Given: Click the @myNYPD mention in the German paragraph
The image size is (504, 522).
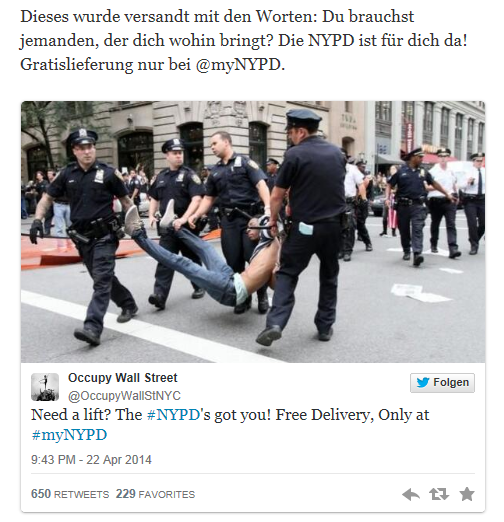Looking at the screenshot, I should pyautogui.click(x=238, y=65).
